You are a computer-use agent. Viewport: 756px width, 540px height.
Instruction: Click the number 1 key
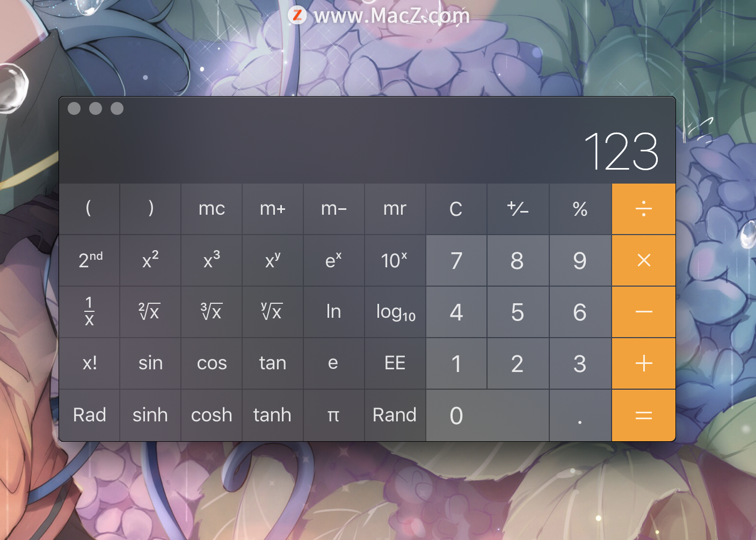click(x=456, y=363)
